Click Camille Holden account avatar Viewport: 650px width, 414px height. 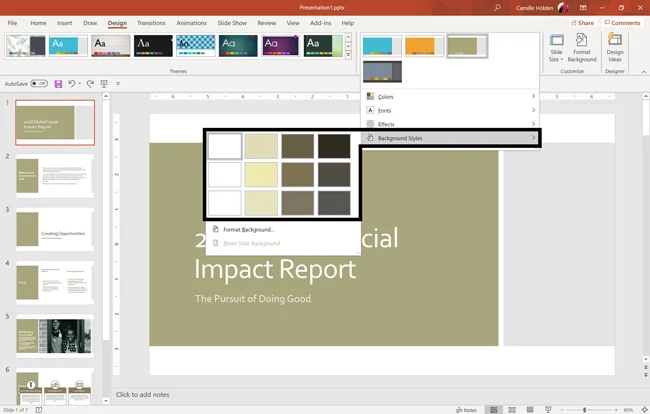pos(563,7)
